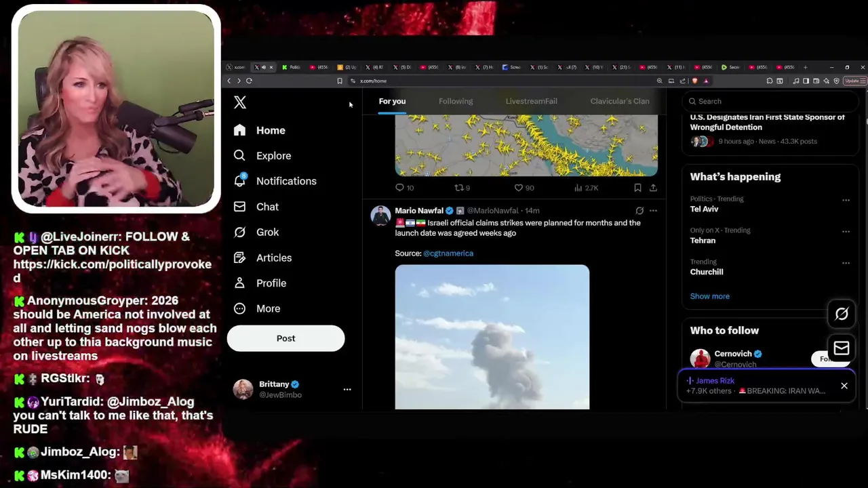Click the Mario Nawfal display name

(419, 211)
